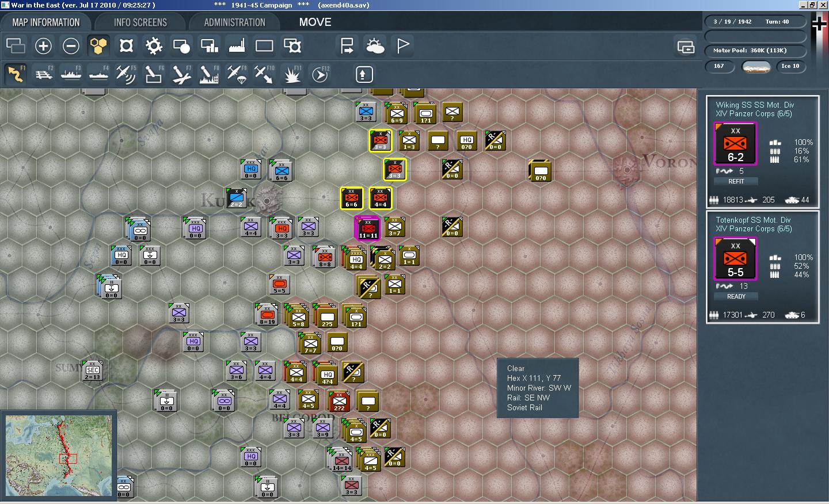Select F8 bomb city mode
The height and width of the screenshot is (504, 829).
coord(208,74)
